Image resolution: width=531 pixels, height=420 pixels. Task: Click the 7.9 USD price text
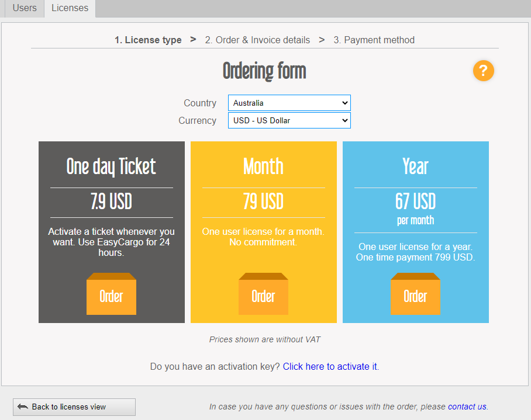tap(111, 202)
